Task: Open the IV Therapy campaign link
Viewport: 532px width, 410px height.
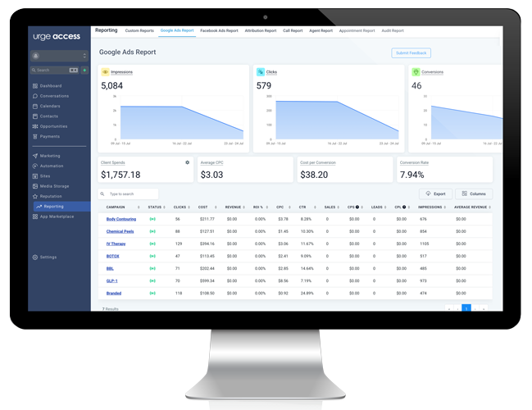Action: pos(116,244)
